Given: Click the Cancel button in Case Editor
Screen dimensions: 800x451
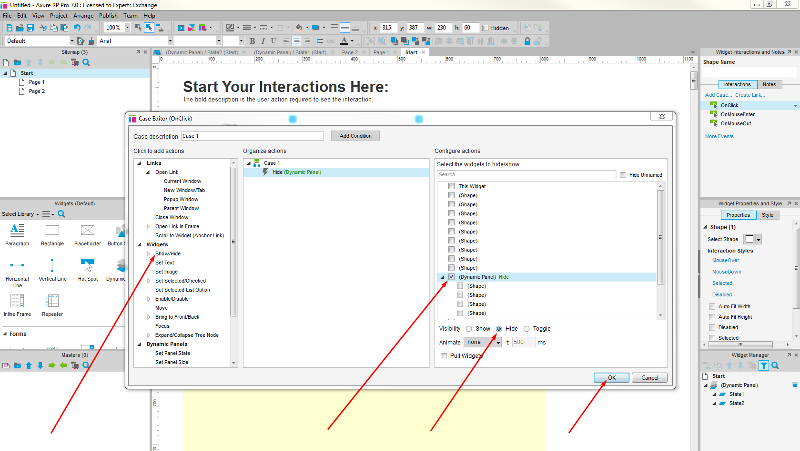Looking at the screenshot, I should coord(649,378).
